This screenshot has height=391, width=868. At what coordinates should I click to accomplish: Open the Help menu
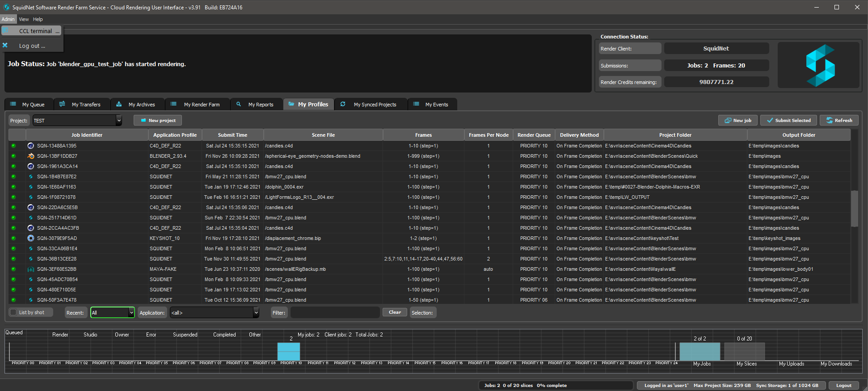pos(38,19)
